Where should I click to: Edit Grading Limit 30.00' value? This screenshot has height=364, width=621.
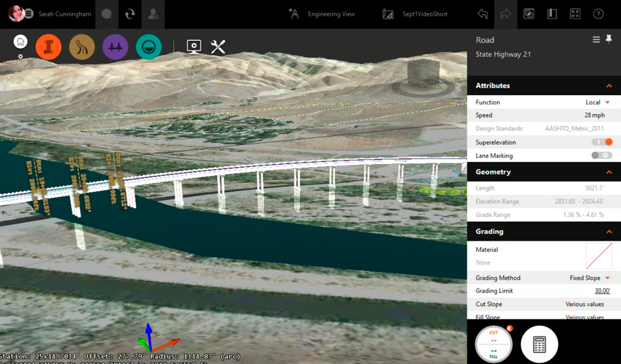(603, 291)
